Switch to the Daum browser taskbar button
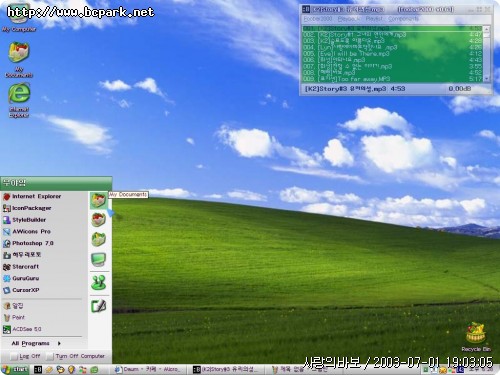Viewport: 500px width, 375px height. [149, 369]
